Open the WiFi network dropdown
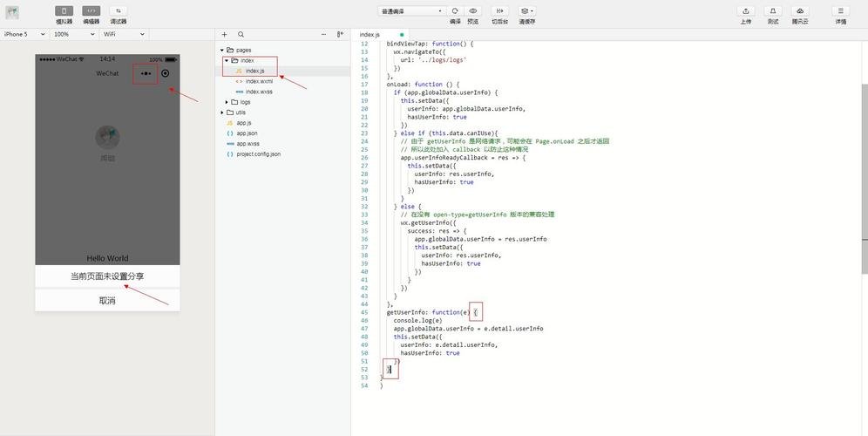 124,34
